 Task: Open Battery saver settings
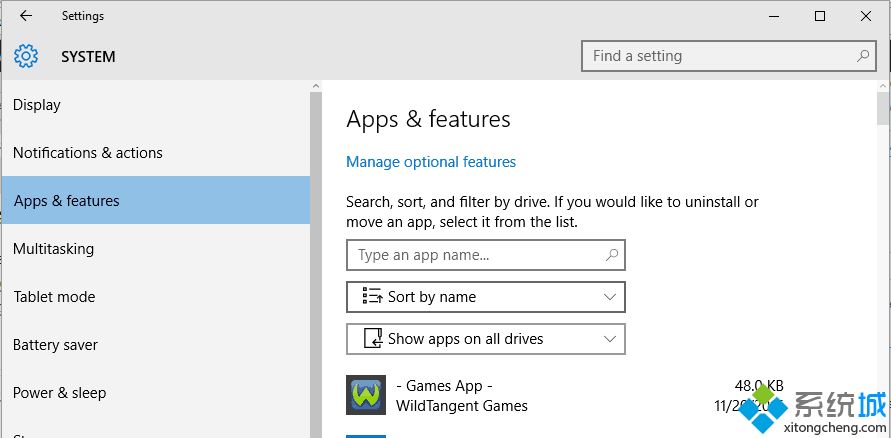tap(156, 345)
